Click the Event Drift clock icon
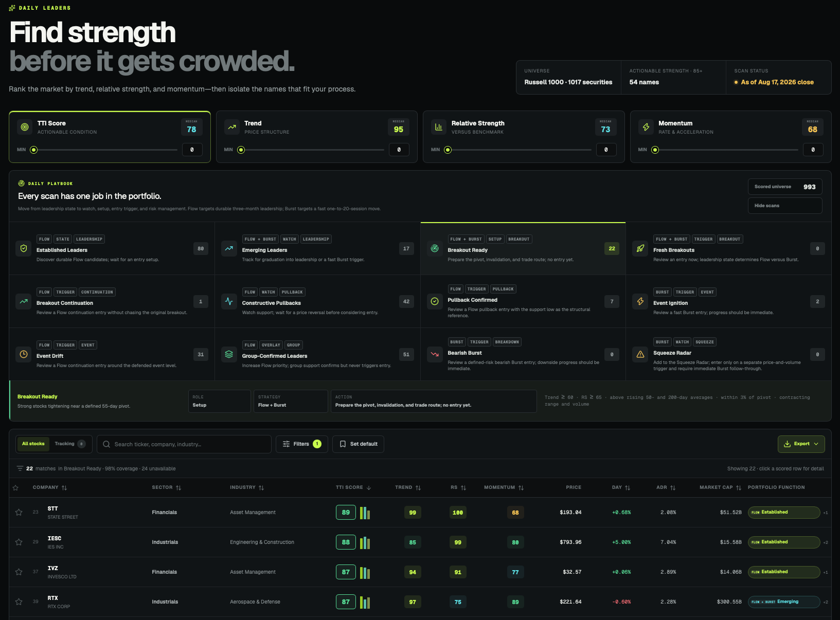This screenshot has height=620, width=840. tap(24, 354)
